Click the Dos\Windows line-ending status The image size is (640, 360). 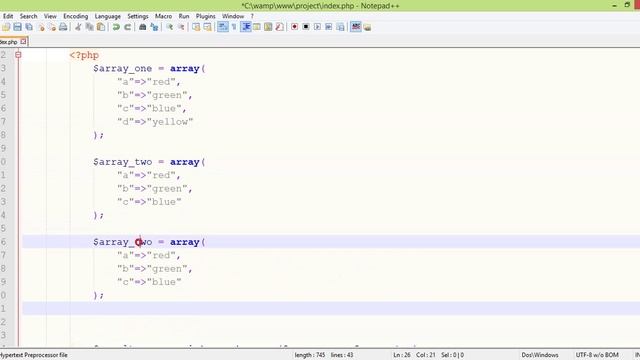click(540, 355)
